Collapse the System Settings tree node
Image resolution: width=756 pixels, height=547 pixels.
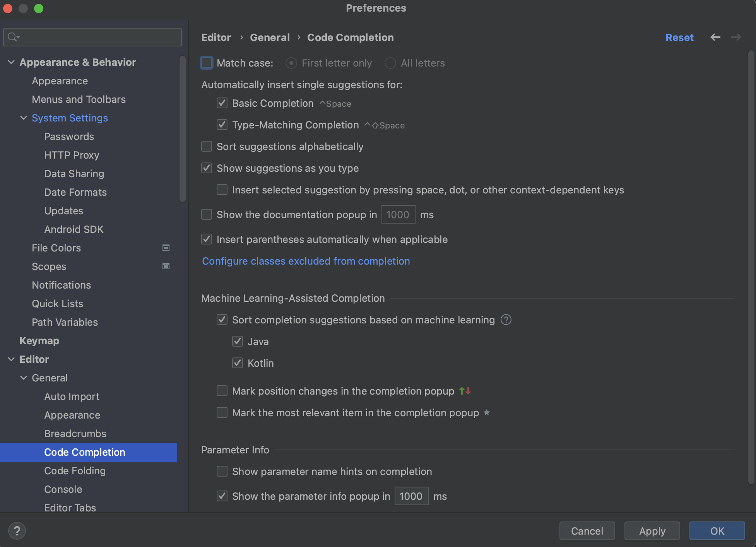click(x=24, y=118)
